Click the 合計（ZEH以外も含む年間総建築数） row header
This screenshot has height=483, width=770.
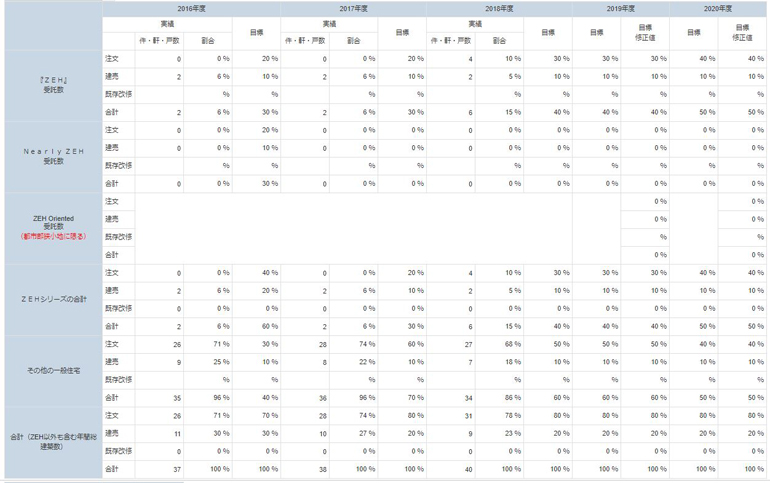[x=54, y=442]
